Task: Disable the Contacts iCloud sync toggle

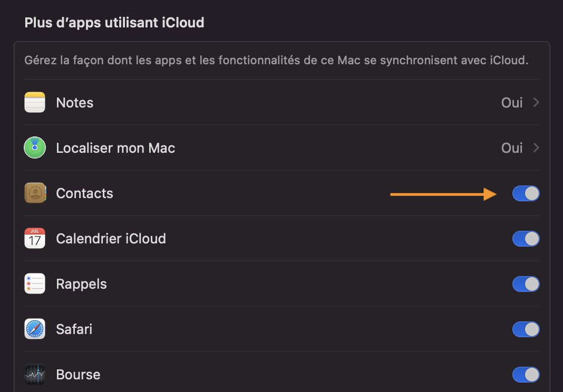Action: (x=526, y=193)
